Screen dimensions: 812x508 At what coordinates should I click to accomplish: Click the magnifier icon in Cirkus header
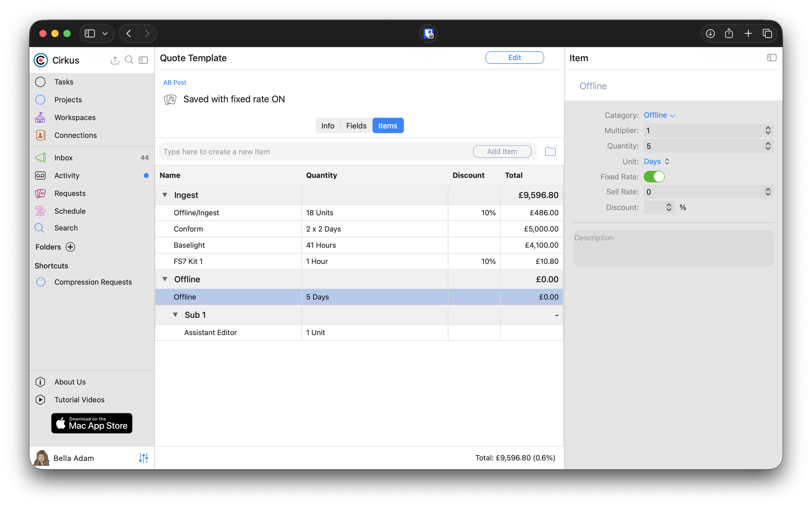click(x=129, y=60)
